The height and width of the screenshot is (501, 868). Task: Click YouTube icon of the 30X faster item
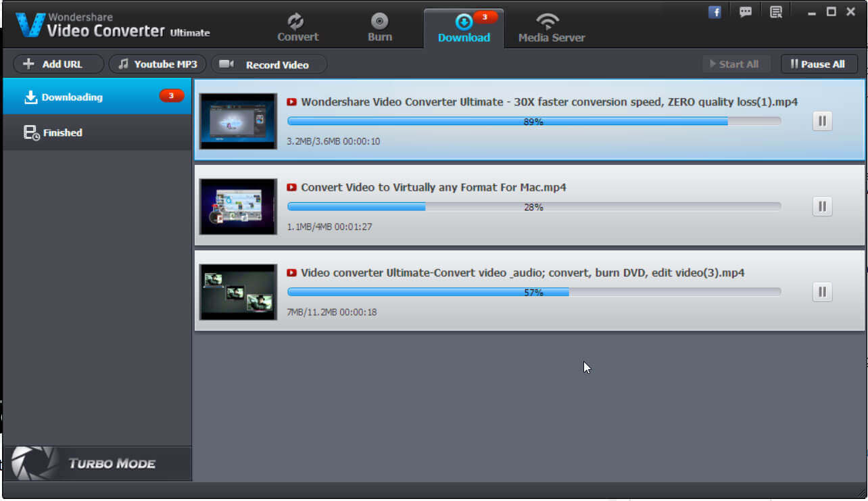(292, 102)
